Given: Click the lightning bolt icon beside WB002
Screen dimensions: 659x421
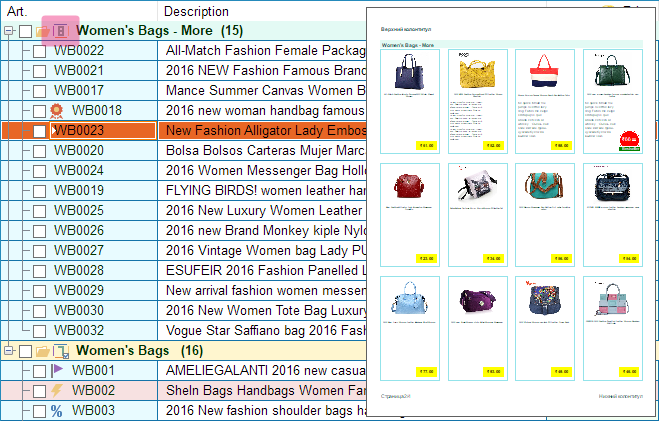Looking at the screenshot, I should click(x=57, y=390).
